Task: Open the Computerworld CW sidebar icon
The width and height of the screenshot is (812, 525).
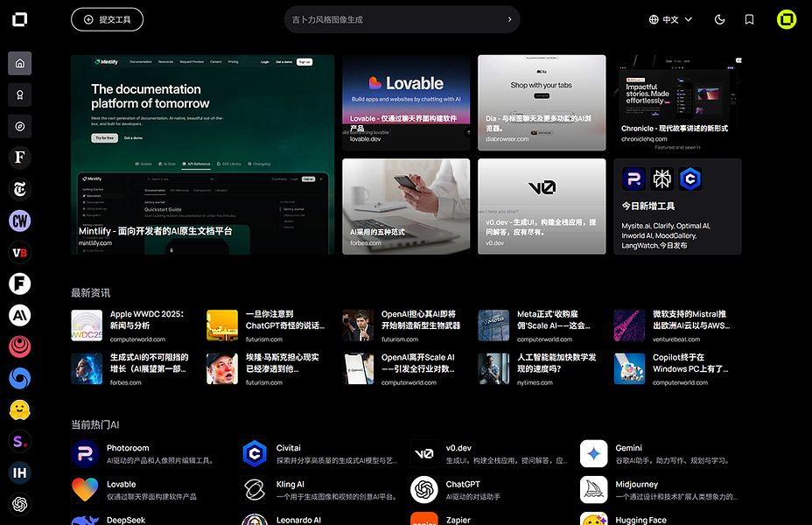Action: tap(19, 221)
